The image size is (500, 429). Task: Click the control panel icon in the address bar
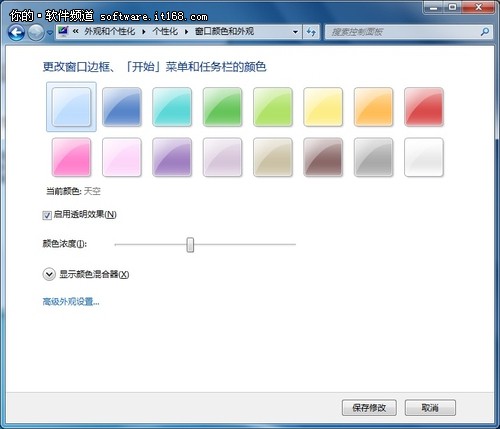[63, 31]
